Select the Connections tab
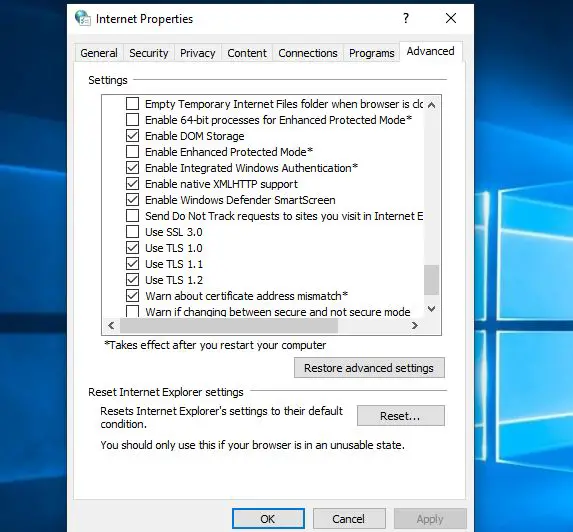 (x=308, y=53)
